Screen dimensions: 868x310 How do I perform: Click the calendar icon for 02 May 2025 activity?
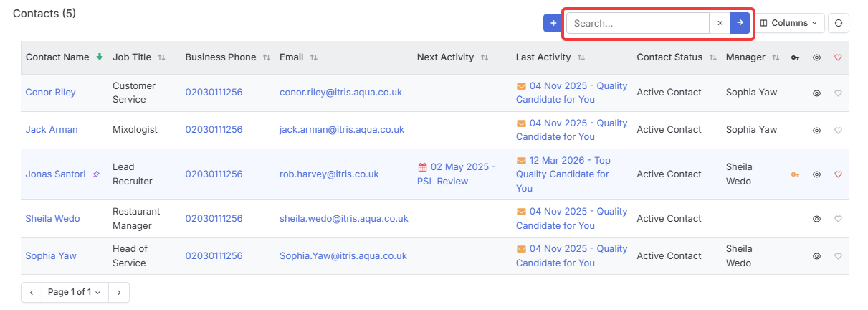[422, 167]
